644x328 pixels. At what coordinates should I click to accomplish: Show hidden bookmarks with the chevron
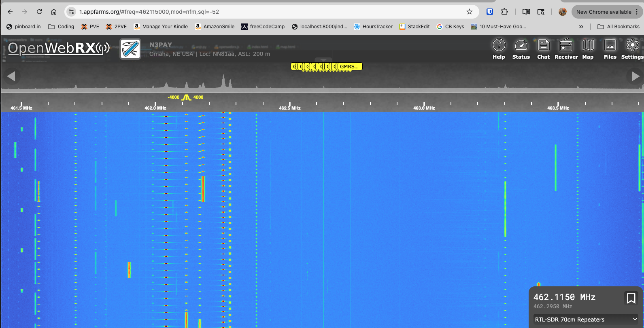click(581, 27)
